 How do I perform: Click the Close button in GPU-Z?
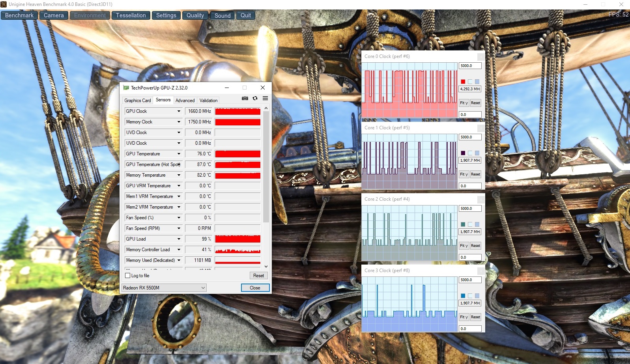(x=255, y=288)
